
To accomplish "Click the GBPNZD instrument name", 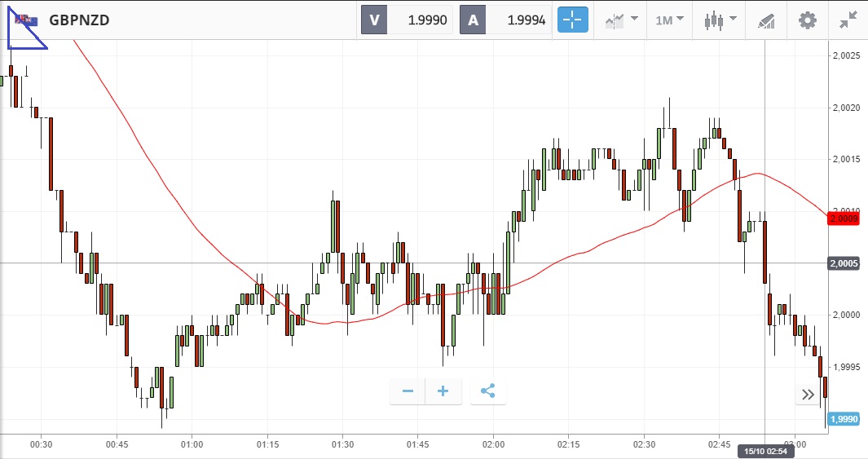I will click(x=79, y=20).
